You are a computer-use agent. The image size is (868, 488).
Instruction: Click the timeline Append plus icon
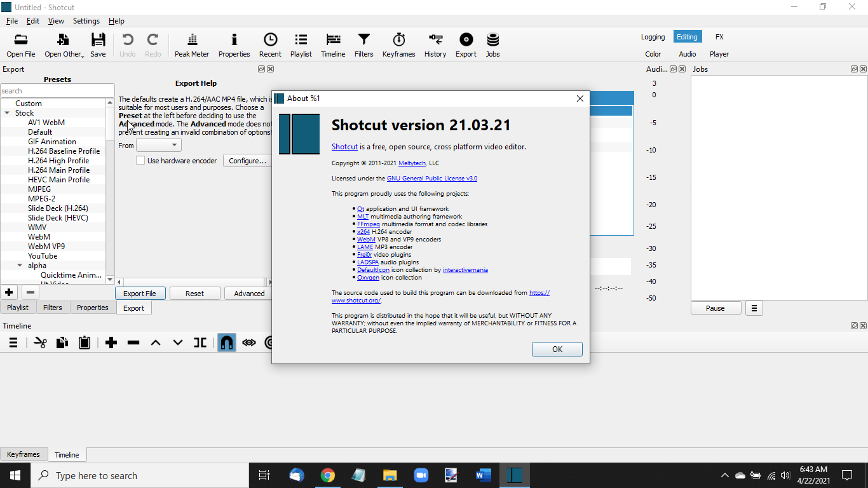[x=111, y=343]
